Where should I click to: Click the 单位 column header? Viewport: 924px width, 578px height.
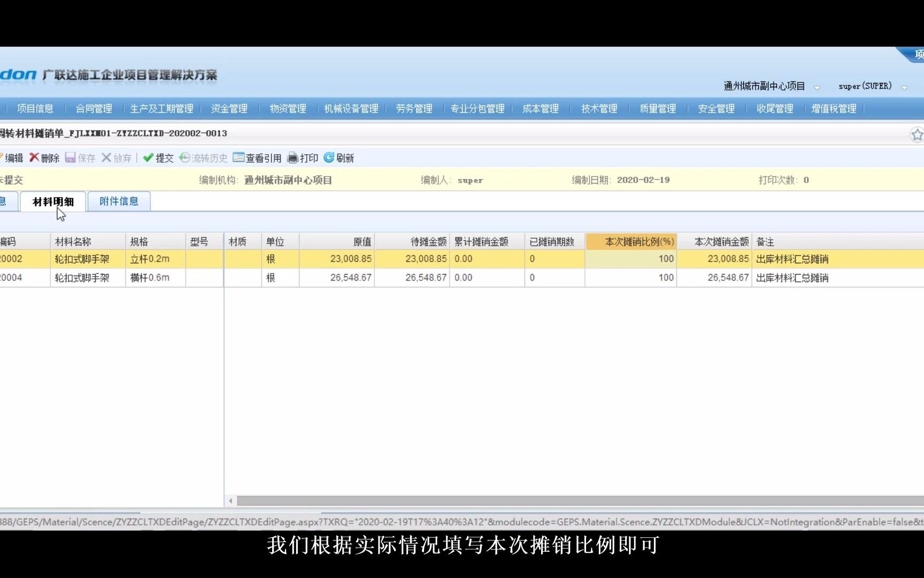280,242
